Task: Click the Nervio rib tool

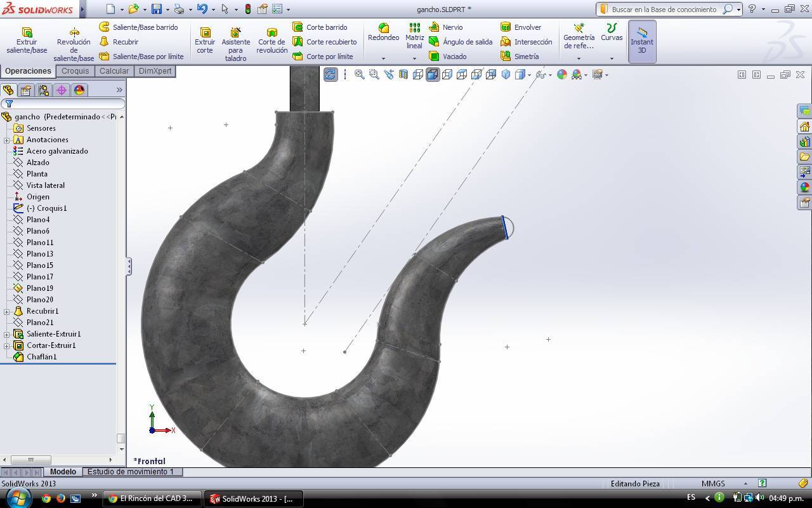Action: click(x=446, y=27)
